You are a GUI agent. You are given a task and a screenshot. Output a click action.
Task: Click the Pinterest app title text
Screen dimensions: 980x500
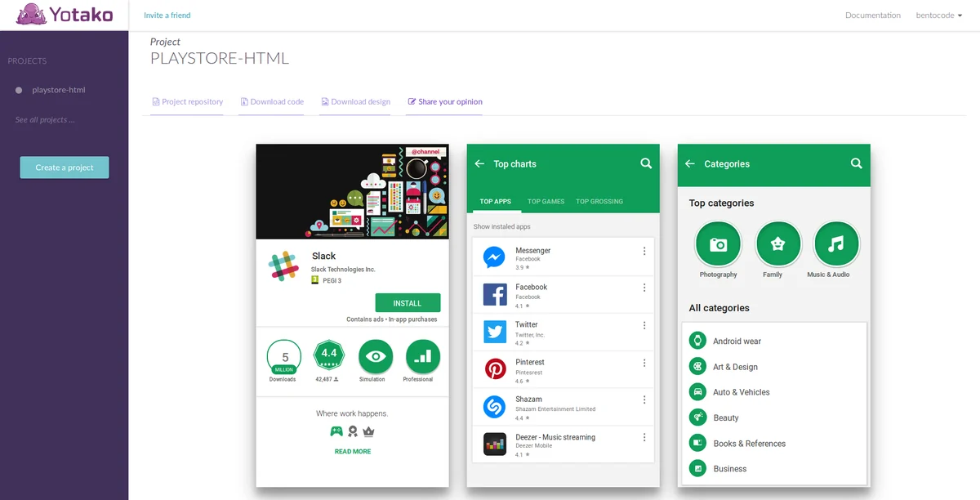(530, 363)
